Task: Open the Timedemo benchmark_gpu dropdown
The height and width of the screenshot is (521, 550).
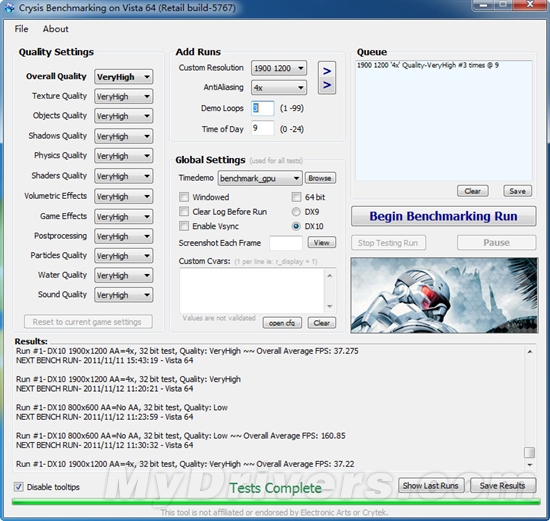Action: [260, 179]
